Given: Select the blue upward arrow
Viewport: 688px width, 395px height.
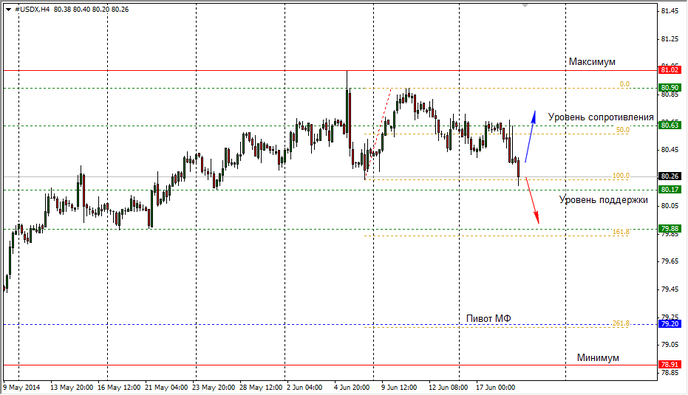Looking at the screenshot, I should coord(530,136).
